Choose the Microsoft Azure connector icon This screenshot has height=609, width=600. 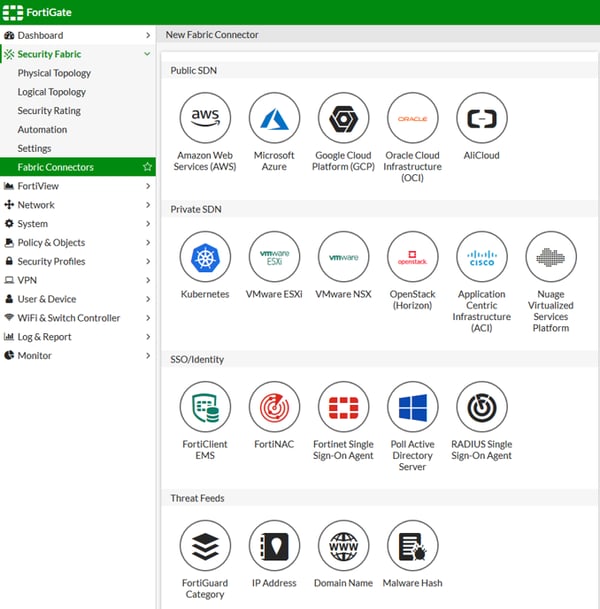(x=274, y=118)
